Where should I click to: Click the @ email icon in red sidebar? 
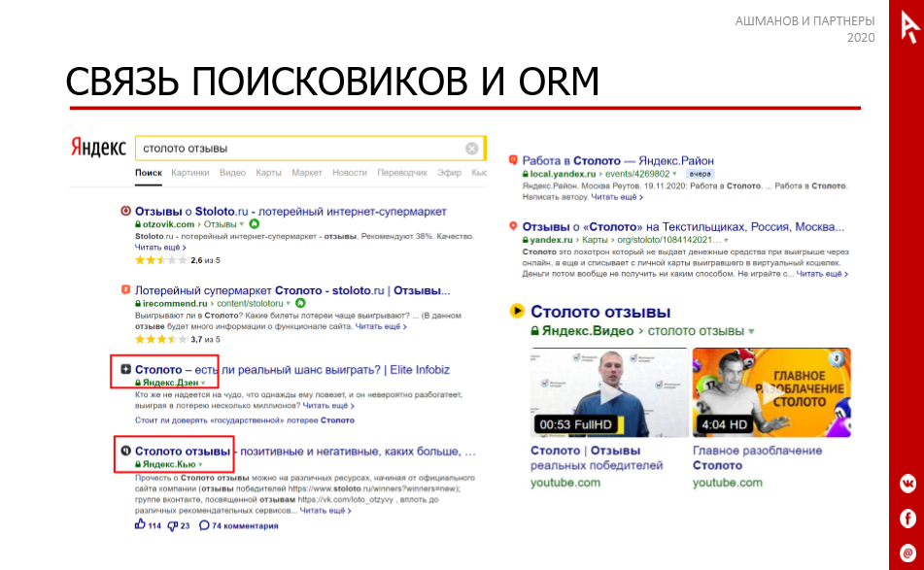point(907,553)
